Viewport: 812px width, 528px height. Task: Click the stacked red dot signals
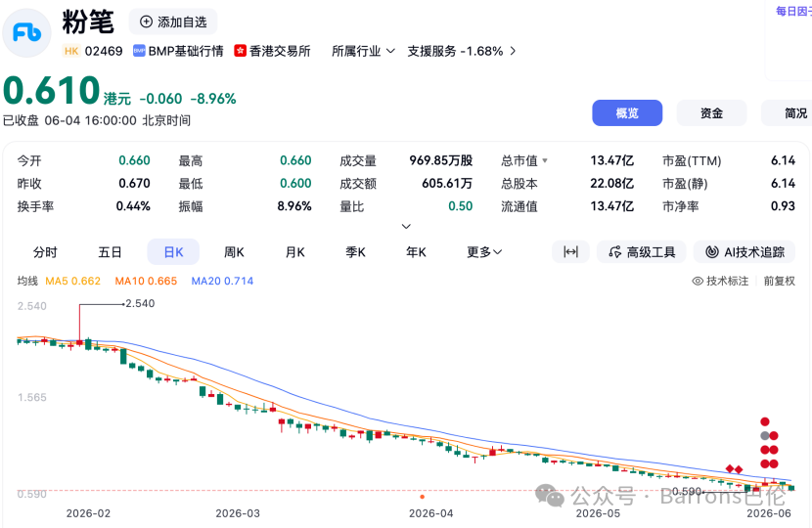[769, 443]
